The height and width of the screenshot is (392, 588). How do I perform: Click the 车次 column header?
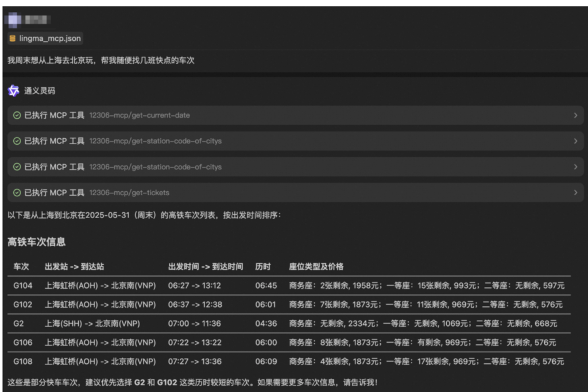pos(21,267)
